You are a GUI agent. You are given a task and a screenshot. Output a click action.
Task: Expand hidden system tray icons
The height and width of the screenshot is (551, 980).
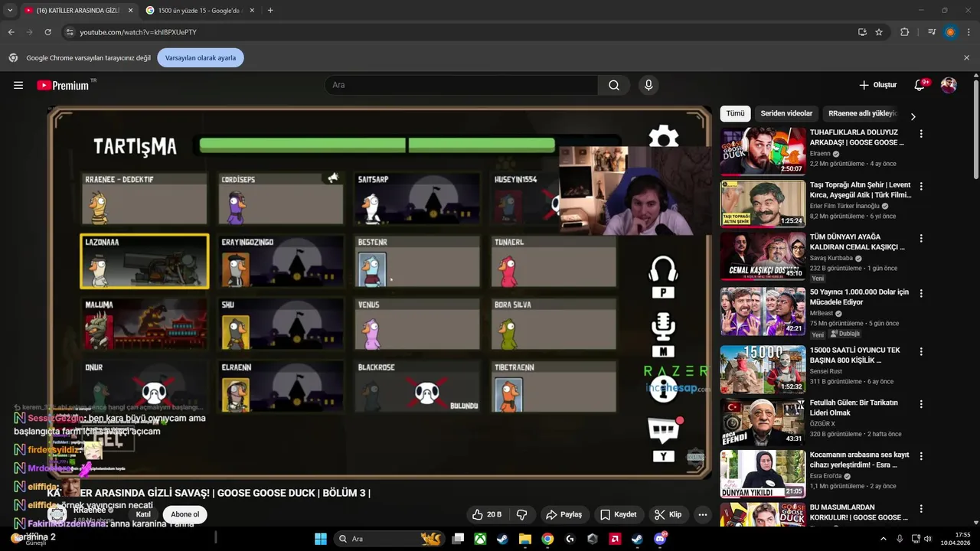883,539
